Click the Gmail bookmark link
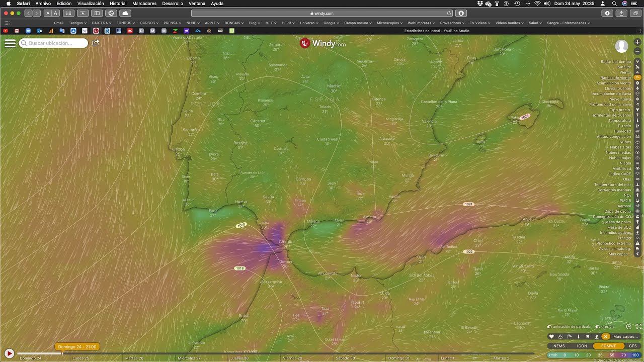Image resolution: width=644 pixels, height=362 pixels. [58, 23]
